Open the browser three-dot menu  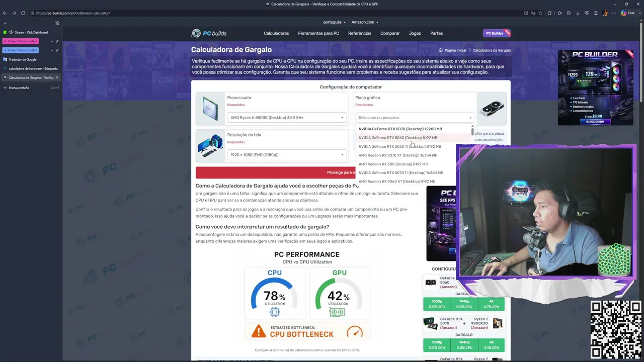(x=614, y=13)
